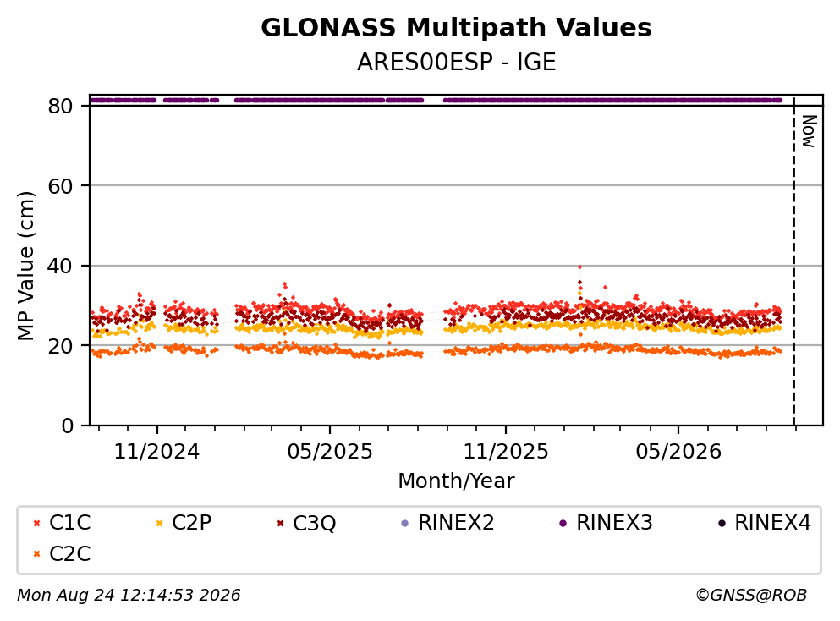The height and width of the screenshot is (621, 840).
Task: Click the 05/2025 x-axis tick label
Action: pos(329,452)
